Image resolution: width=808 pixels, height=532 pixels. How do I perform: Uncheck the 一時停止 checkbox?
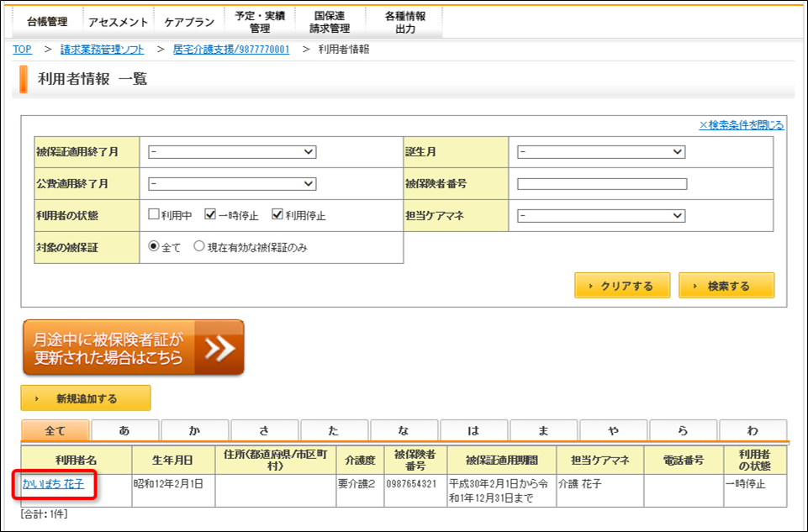[209, 214]
